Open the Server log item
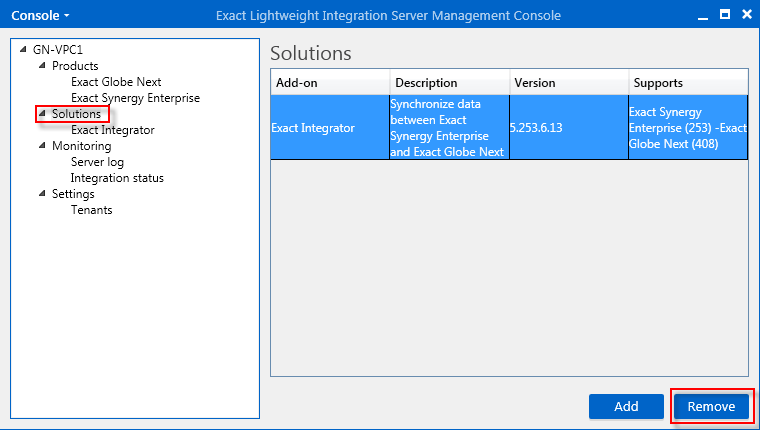 pyautogui.click(x=97, y=161)
